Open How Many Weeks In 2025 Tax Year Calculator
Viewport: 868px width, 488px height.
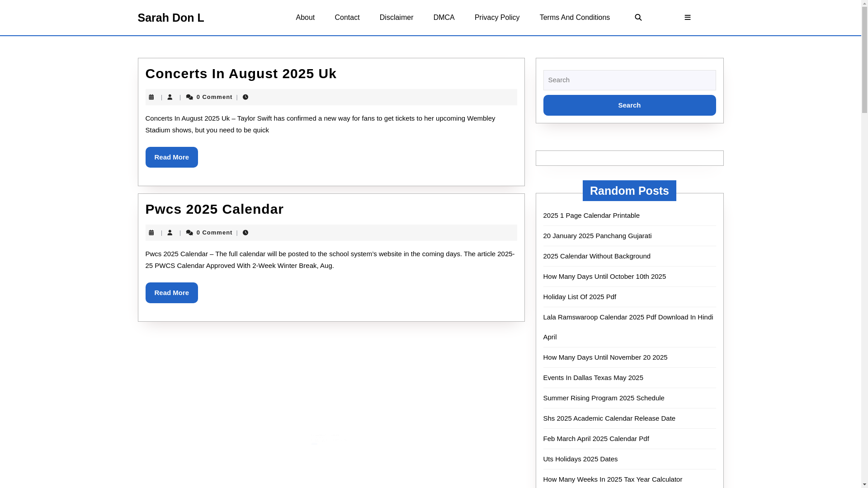pos(613,479)
